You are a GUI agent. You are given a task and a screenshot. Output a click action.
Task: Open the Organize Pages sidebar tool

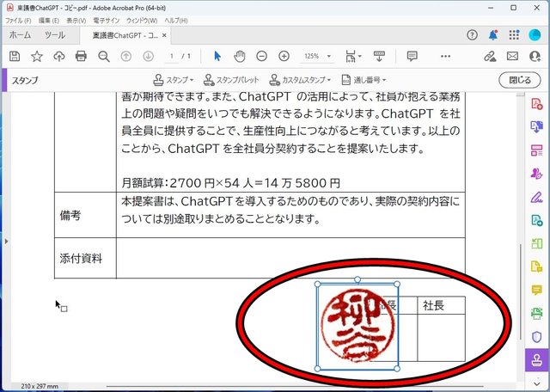536,150
